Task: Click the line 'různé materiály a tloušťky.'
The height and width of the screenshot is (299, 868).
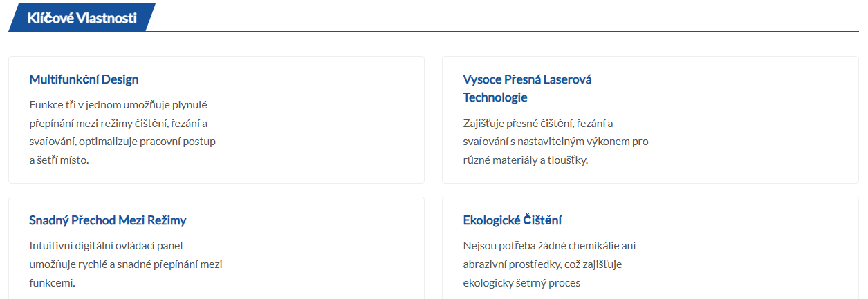Action: click(525, 160)
